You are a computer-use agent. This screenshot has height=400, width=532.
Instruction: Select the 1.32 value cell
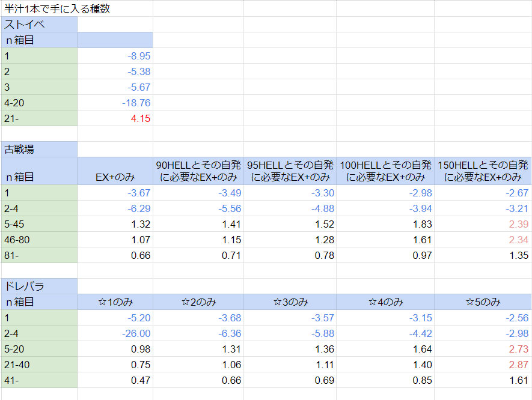coord(115,224)
